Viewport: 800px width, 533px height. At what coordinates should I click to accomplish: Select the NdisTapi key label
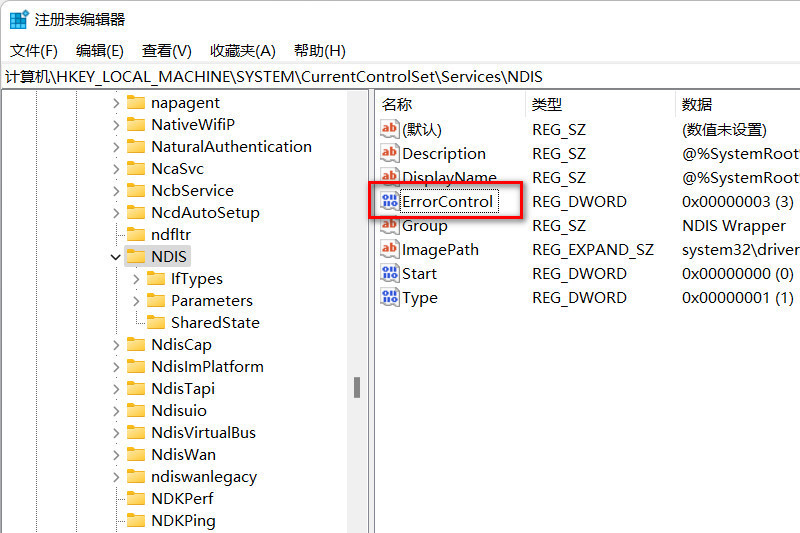[x=183, y=389]
